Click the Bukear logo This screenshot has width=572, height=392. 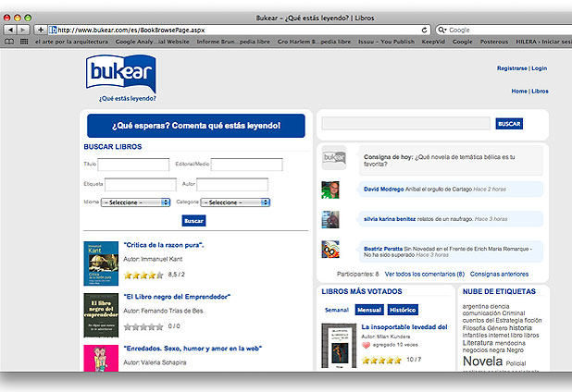(120, 74)
